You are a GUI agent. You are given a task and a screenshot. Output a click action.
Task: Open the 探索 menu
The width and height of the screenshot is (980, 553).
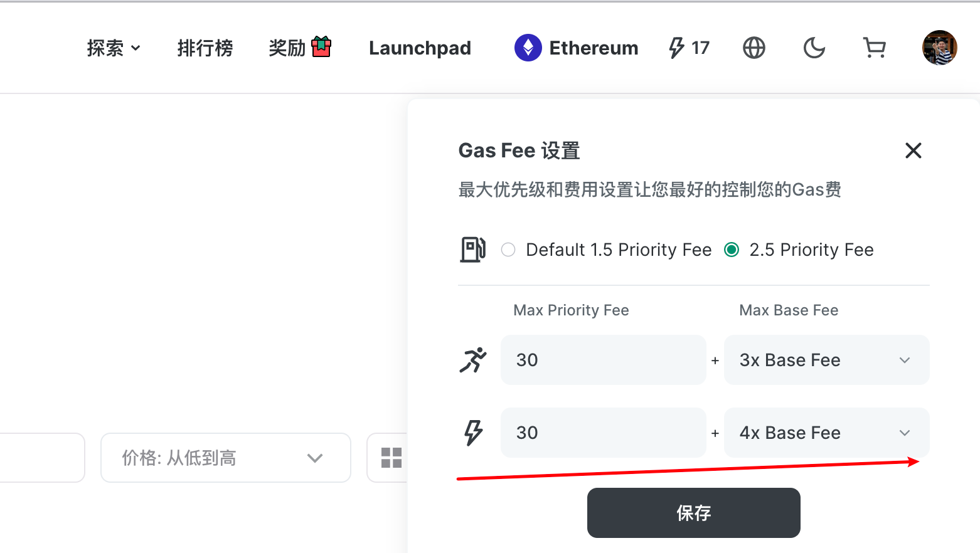pos(114,48)
